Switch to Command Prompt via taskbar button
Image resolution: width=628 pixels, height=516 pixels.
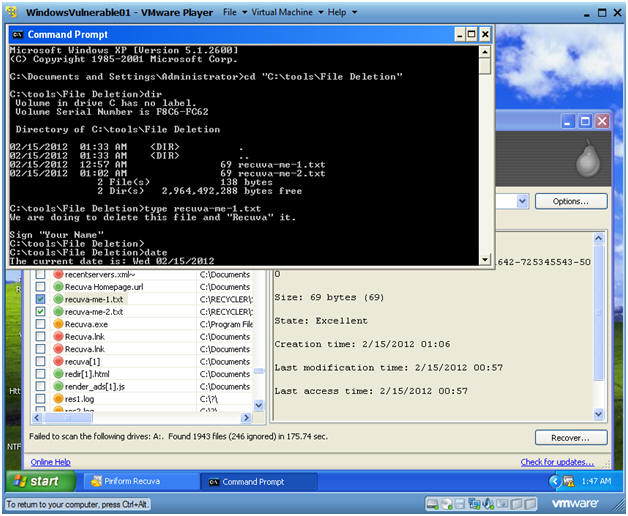point(258,481)
